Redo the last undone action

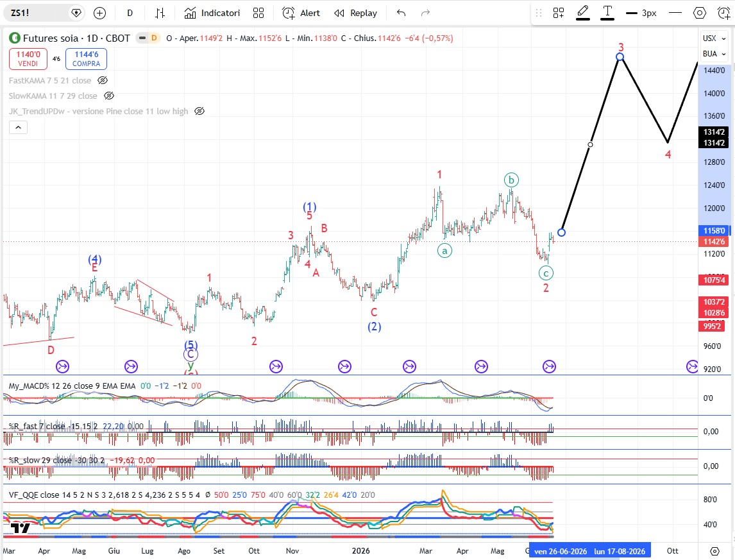(425, 13)
